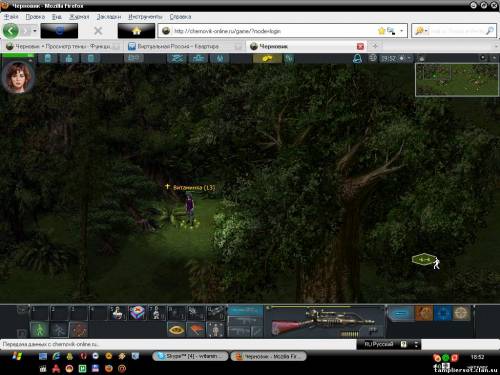Click the minimap in top right corner

pos(457,80)
